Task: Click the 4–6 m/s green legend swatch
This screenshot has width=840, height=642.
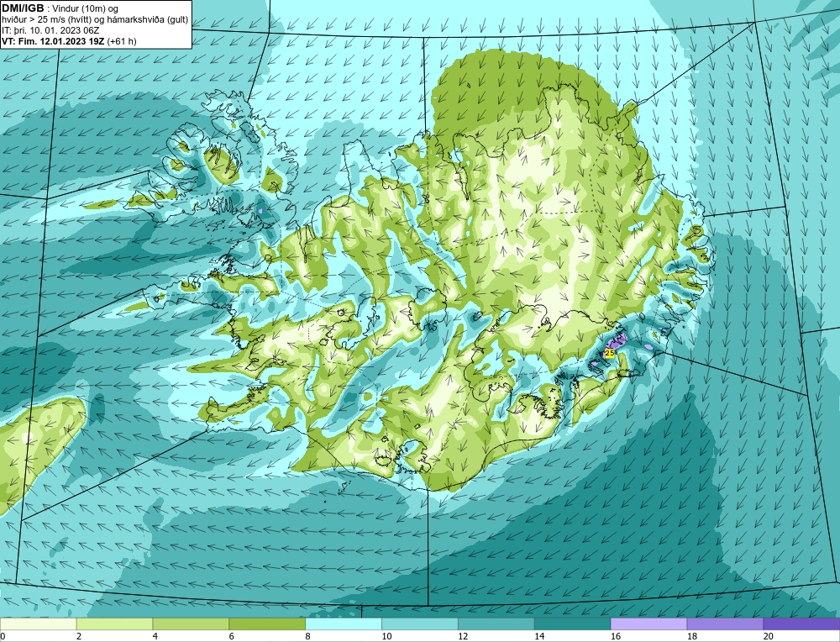Action: (191, 624)
